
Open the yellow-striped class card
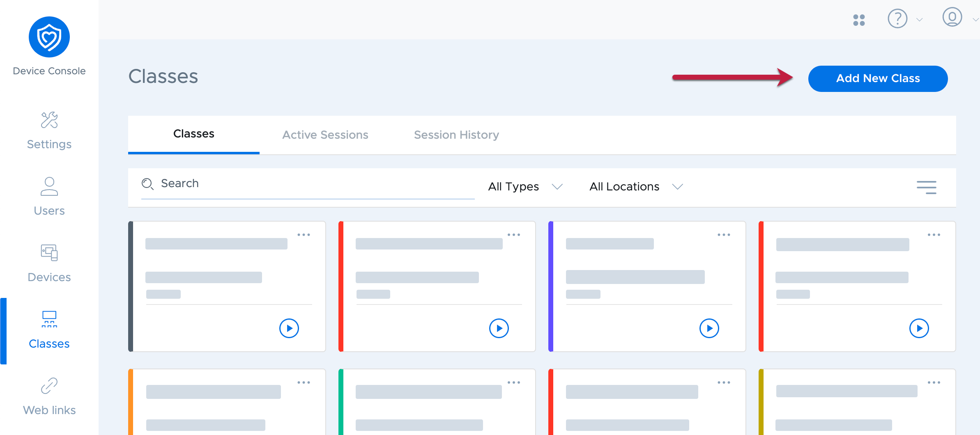(857, 402)
